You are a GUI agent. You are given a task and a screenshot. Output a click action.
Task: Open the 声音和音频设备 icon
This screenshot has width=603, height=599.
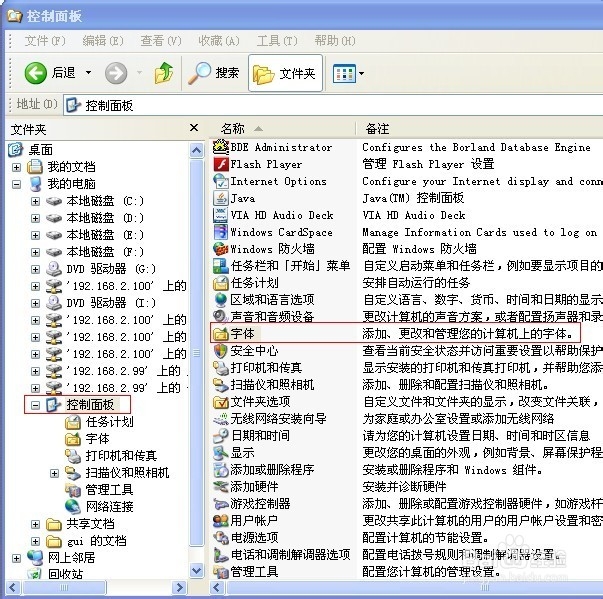click(x=221, y=316)
